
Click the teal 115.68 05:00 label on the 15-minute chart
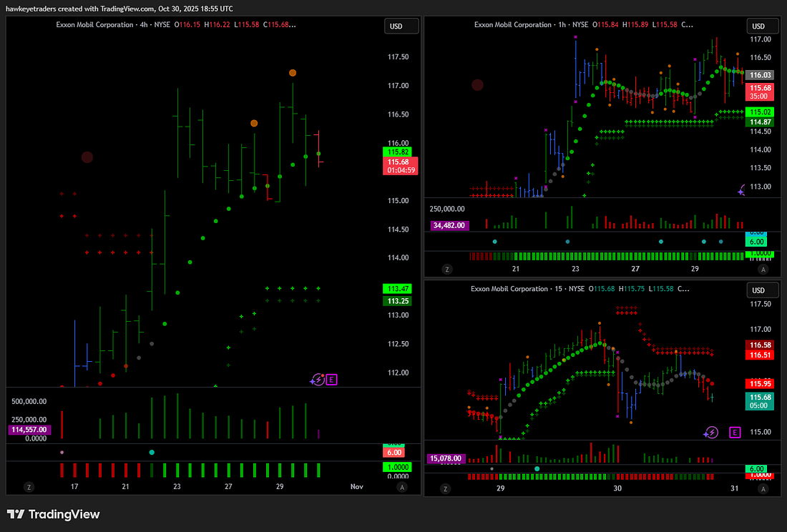(760, 401)
